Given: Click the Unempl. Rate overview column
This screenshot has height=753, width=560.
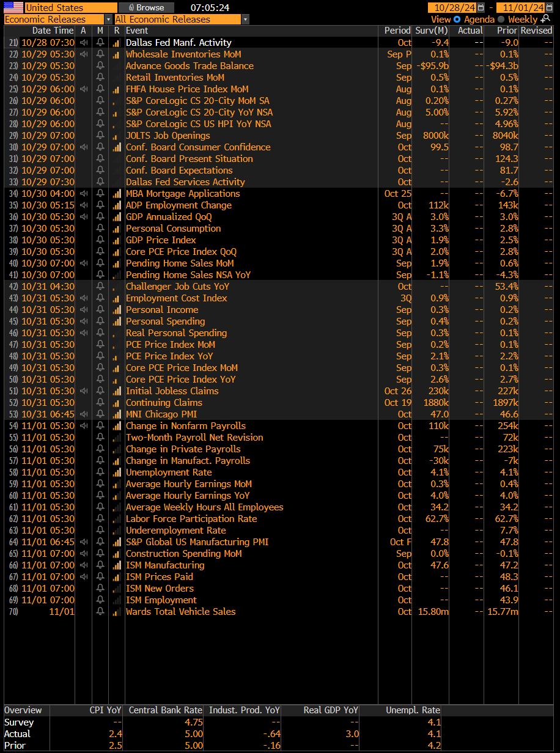Looking at the screenshot, I should pyautogui.click(x=413, y=710).
